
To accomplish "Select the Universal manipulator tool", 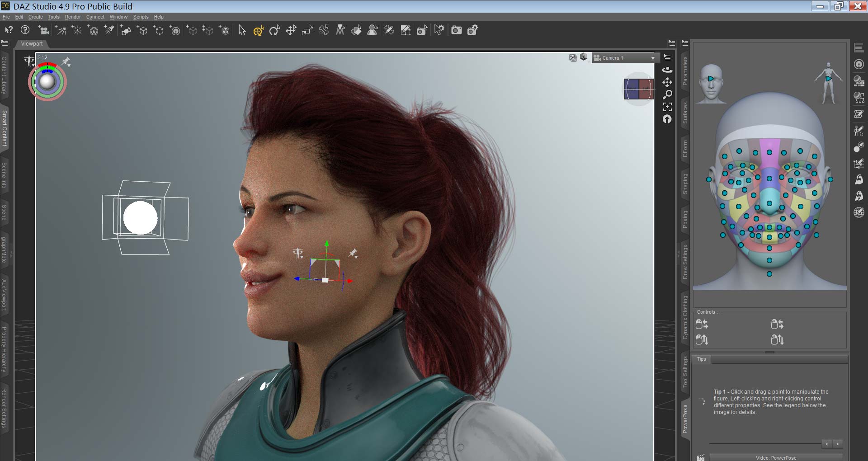I will [258, 30].
